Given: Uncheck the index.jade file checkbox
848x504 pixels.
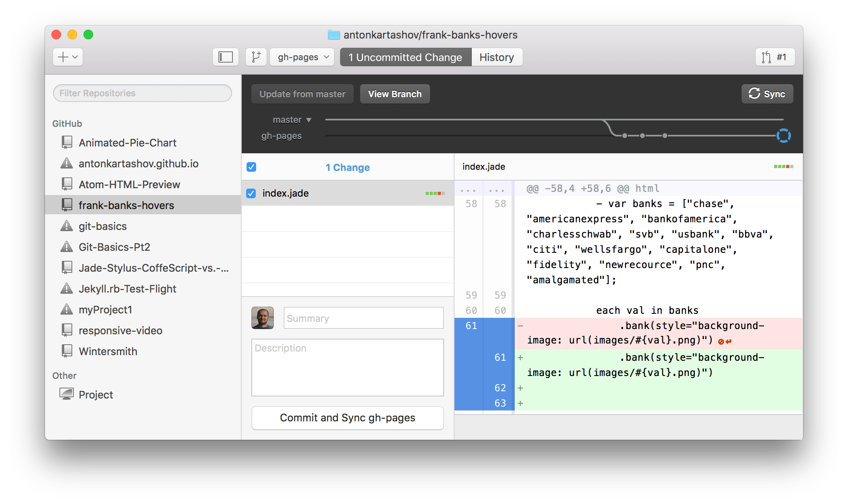Looking at the screenshot, I should coord(251,193).
